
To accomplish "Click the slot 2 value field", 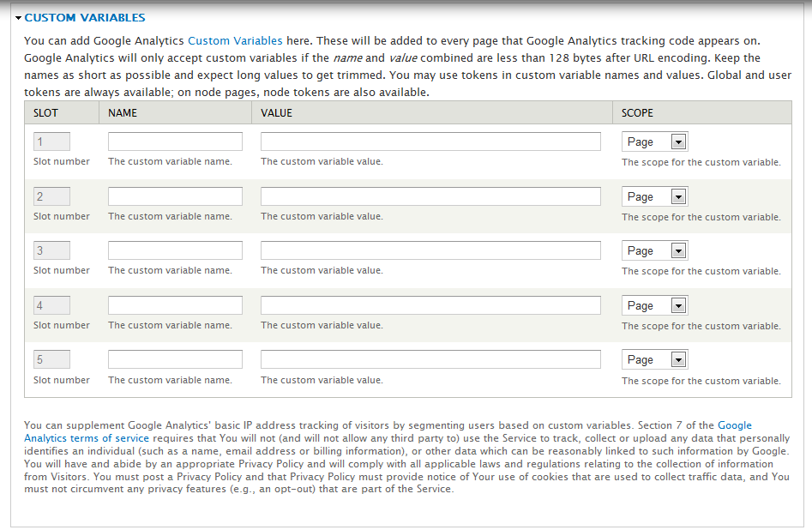I will [430, 196].
